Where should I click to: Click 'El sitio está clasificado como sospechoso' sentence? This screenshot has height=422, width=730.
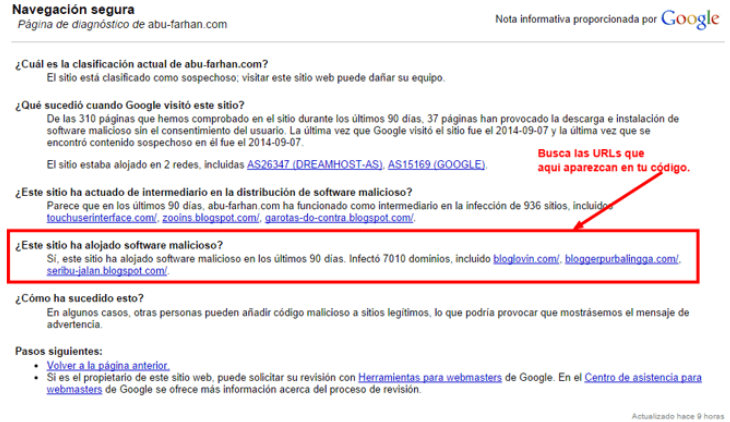(245, 78)
